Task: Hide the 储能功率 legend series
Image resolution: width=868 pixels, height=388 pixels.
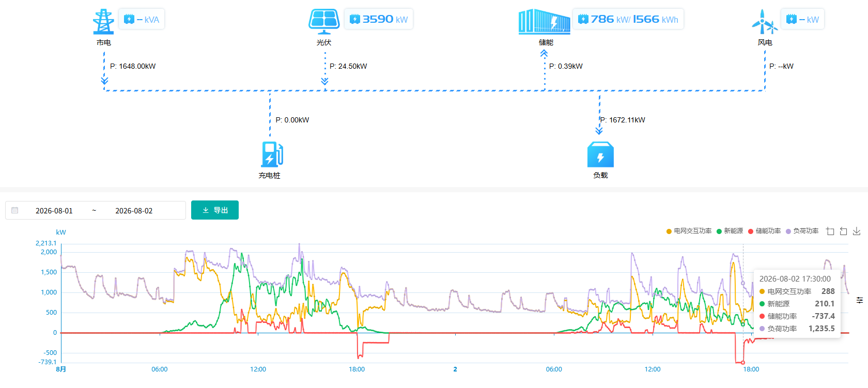Action: tap(764, 231)
